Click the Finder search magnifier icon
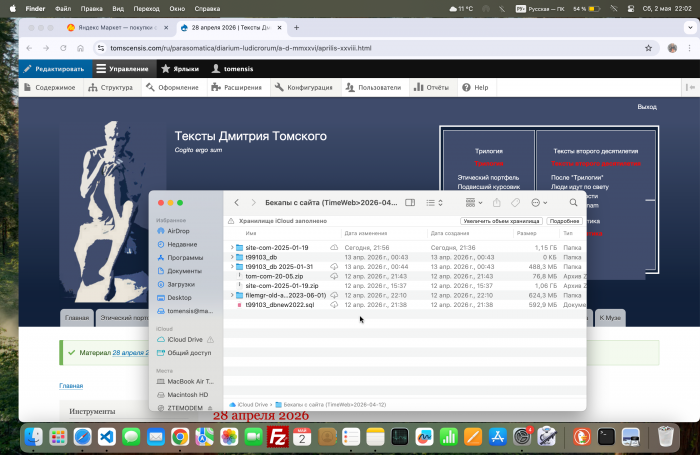 click(573, 203)
